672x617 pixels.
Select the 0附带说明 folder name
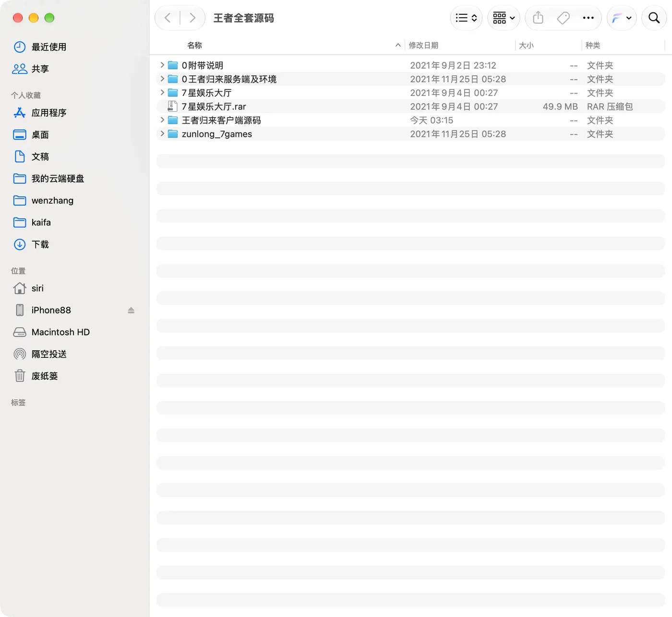click(x=202, y=65)
